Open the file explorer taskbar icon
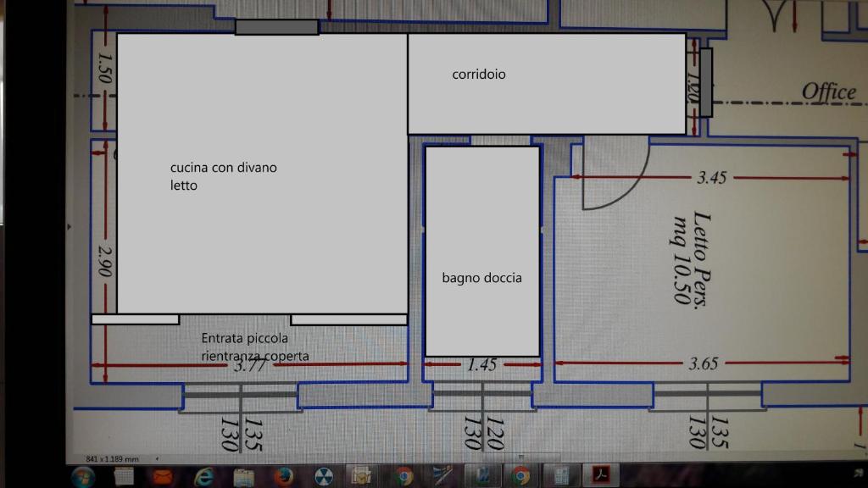This screenshot has width=868, height=488. click(x=244, y=476)
